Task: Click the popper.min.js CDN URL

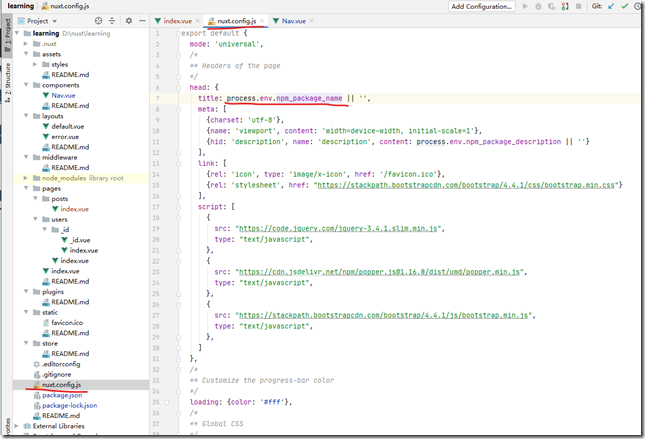Action: (379, 272)
